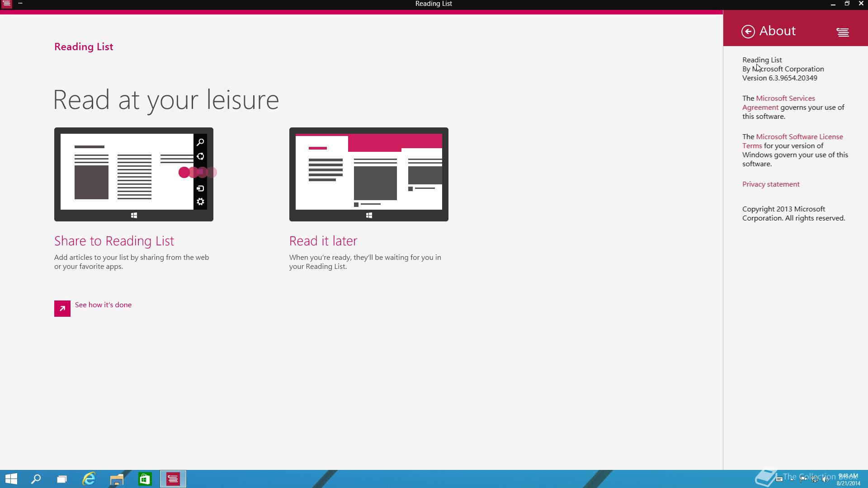The width and height of the screenshot is (868, 488).
Task: Show hidden tray icons arrow
Action: [792, 479]
